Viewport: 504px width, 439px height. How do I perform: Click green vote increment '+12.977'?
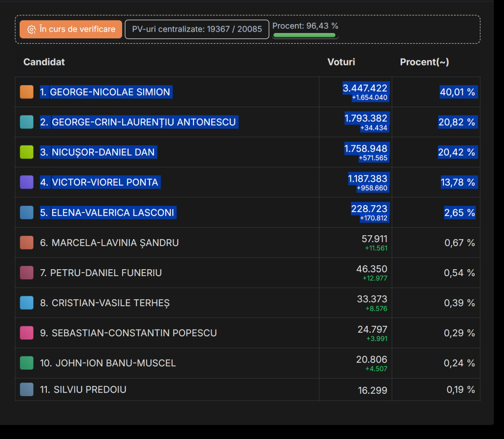(x=375, y=278)
